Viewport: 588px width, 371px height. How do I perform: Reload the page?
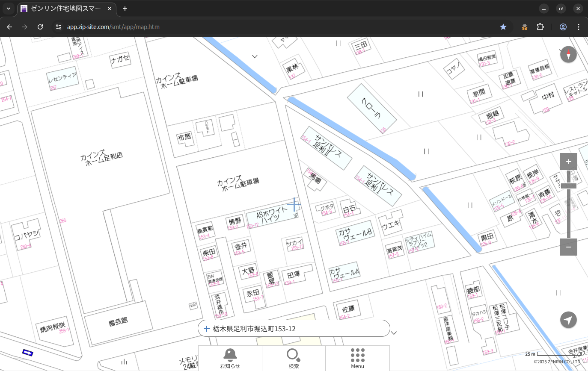40,27
